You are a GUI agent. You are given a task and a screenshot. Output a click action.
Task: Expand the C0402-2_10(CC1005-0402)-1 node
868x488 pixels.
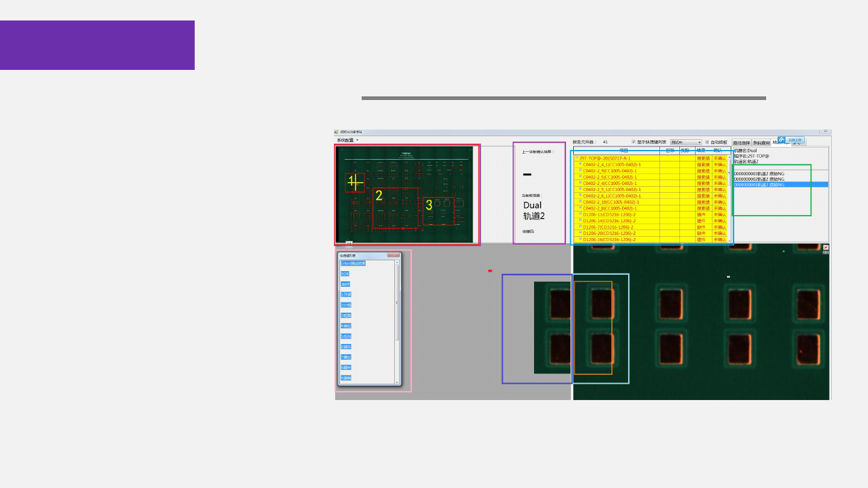580,202
